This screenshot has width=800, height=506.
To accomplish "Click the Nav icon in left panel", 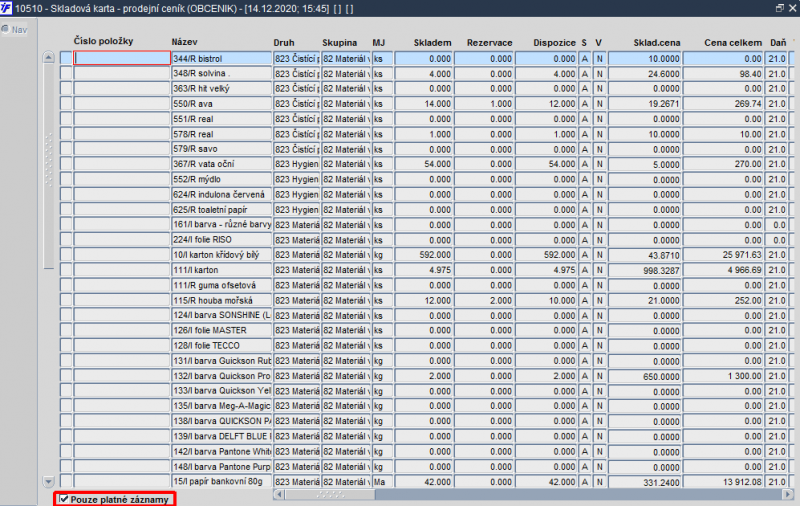I will (x=5, y=30).
